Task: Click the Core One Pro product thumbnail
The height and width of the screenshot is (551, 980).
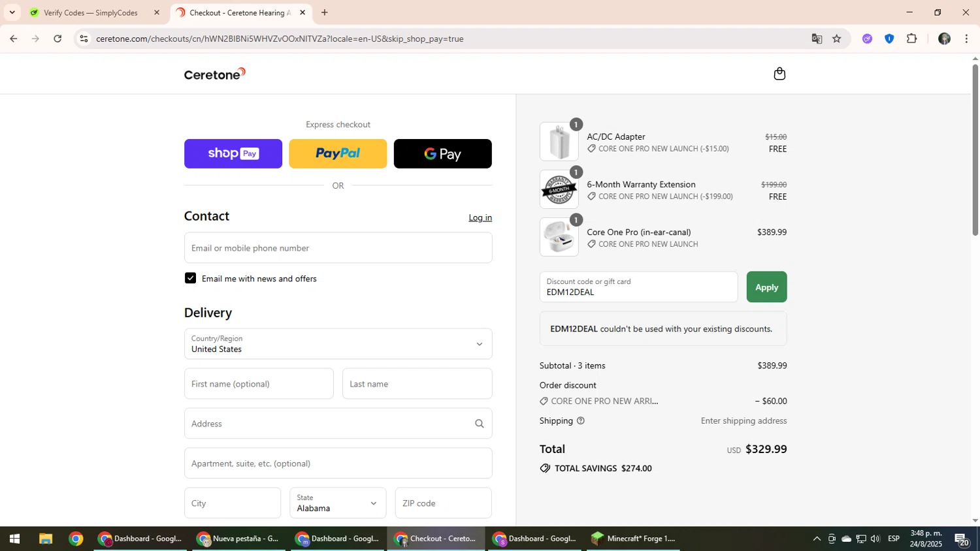Action: (559, 237)
